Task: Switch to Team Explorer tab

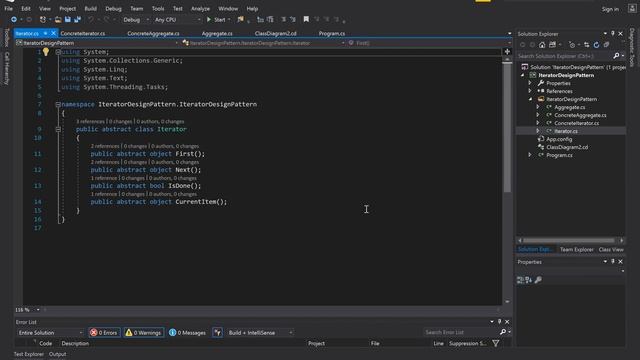Action: coord(576,249)
